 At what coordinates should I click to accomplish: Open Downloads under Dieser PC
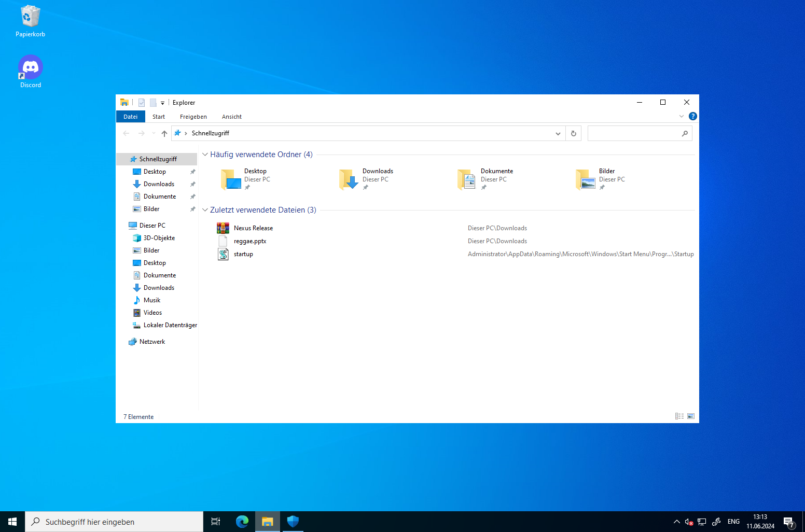(157, 288)
